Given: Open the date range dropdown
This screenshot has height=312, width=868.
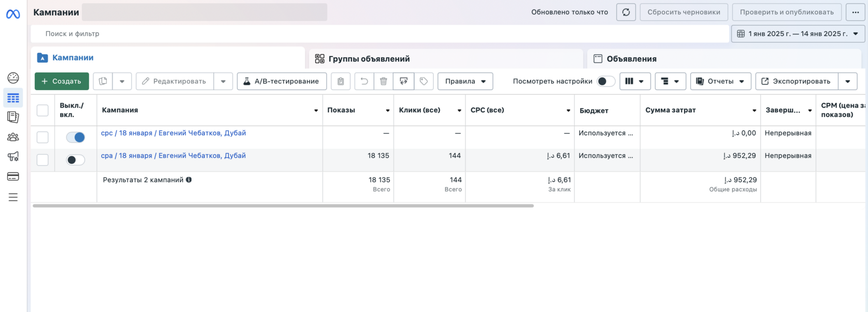Looking at the screenshot, I should click(798, 34).
